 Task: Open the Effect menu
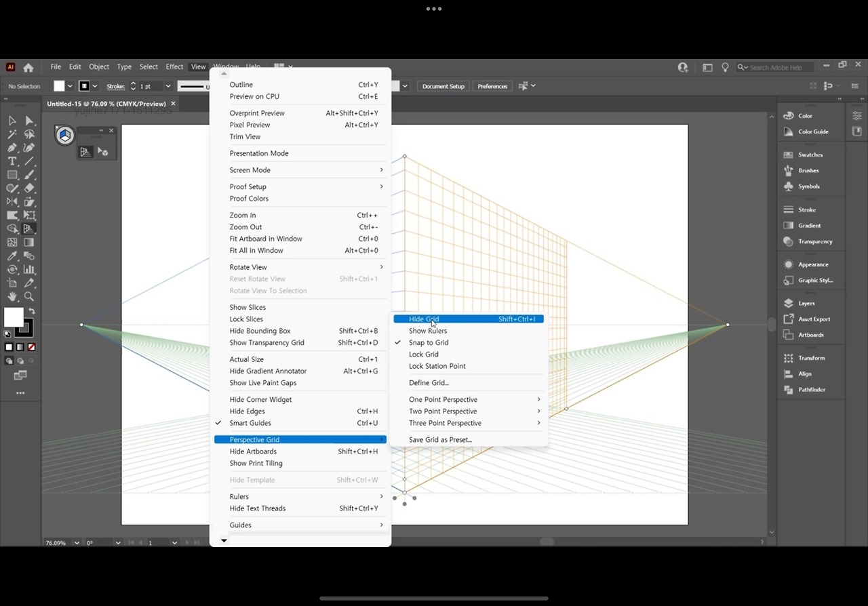point(174,67)
